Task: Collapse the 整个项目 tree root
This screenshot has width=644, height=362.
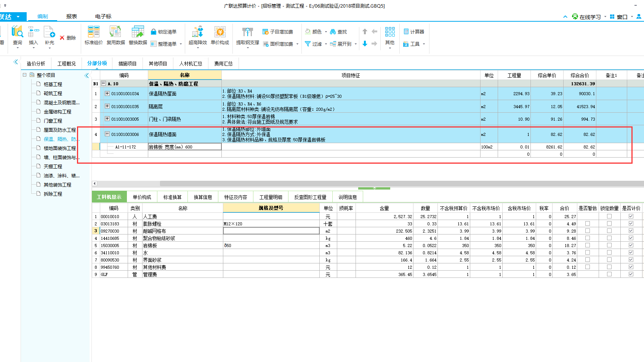Action: pos(25,75)
